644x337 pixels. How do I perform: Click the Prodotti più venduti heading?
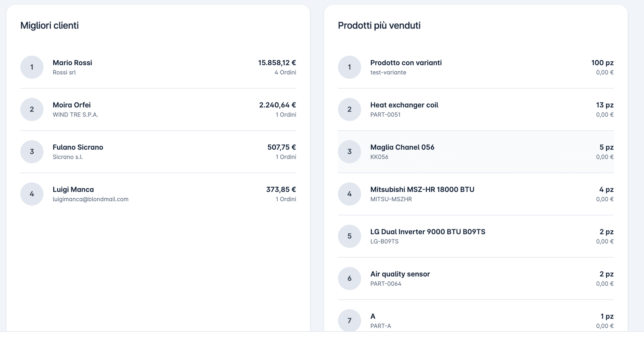(379, 25)
